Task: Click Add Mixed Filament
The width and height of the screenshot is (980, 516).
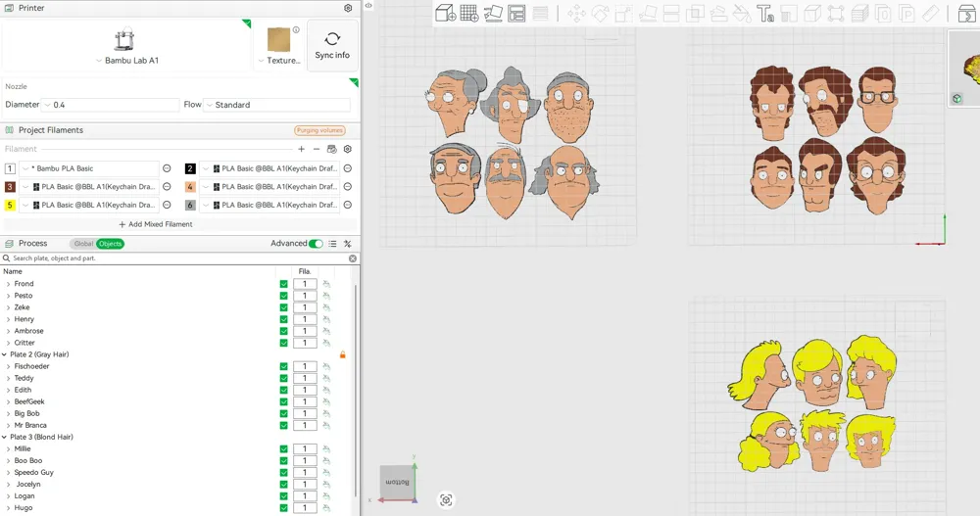Action: point(156,224)
